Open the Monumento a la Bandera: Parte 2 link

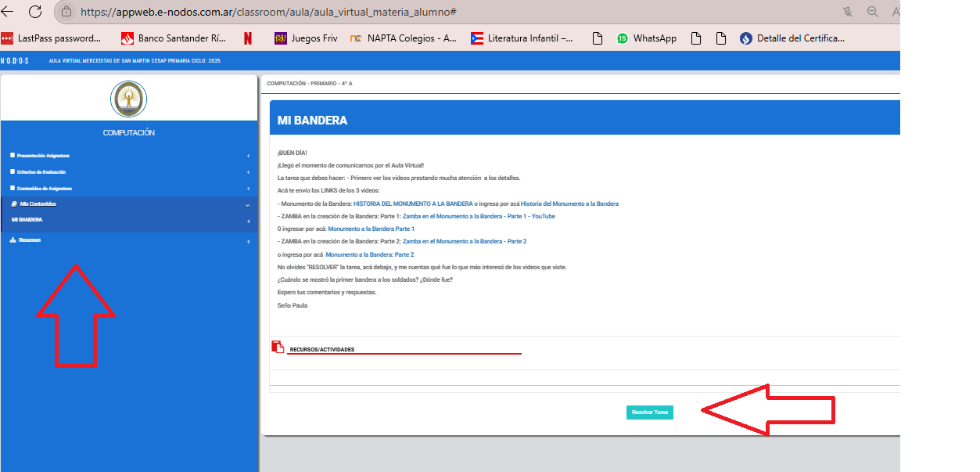[x=369, y=254]
